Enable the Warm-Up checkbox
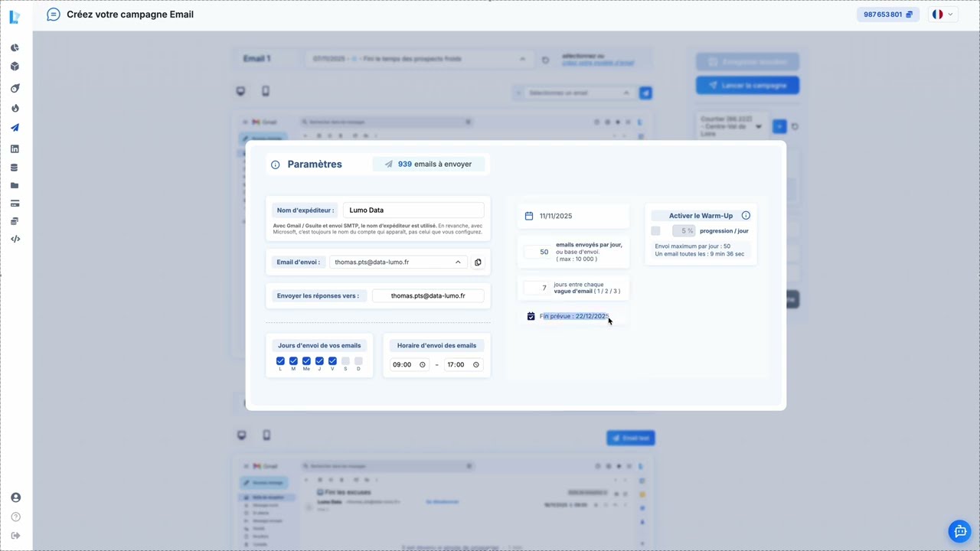The height and width of the screenshot is (551, 980). (x=655, y=231)
